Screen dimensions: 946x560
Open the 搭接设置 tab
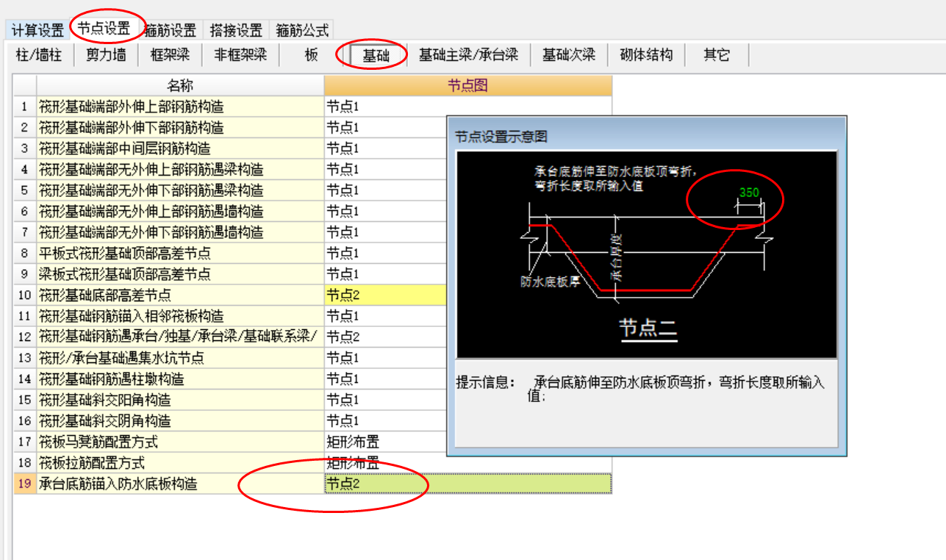tap(236, 30)
